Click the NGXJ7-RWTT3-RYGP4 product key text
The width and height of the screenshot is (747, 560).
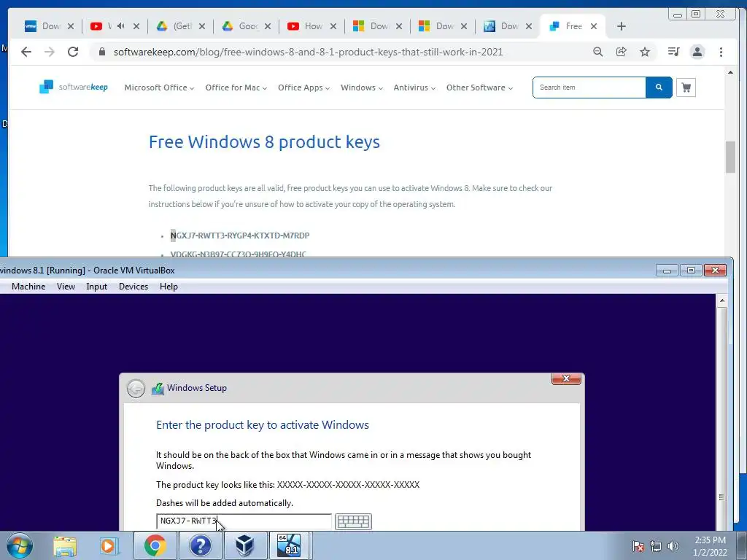pyautogui.click(x=240, y=236)
